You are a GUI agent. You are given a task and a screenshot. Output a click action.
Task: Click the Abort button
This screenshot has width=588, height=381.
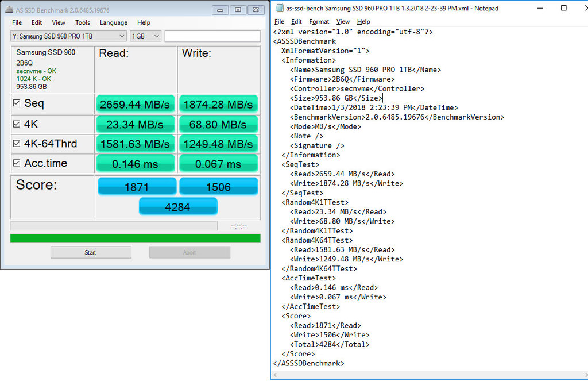(x=189, y=252)
